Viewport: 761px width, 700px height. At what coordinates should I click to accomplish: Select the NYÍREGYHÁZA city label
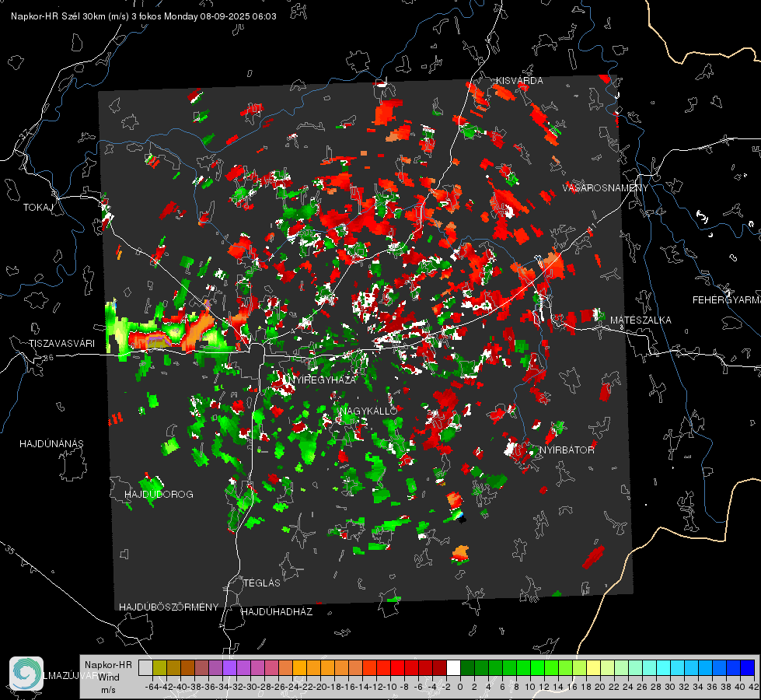click(x=323, y=380)
